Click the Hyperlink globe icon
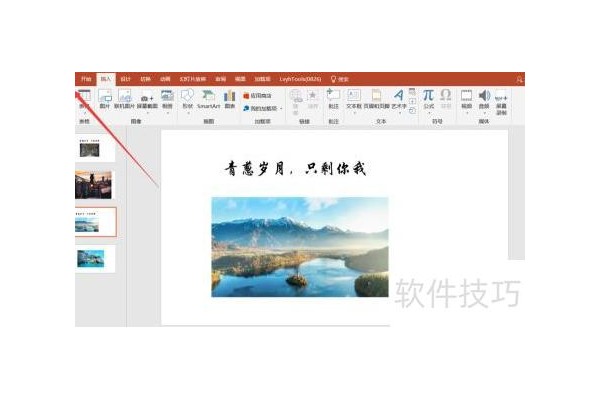 pos(295,96)
